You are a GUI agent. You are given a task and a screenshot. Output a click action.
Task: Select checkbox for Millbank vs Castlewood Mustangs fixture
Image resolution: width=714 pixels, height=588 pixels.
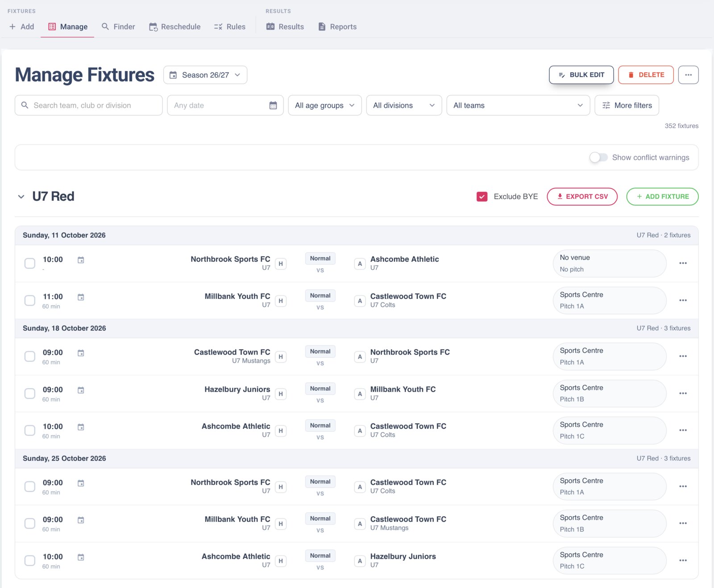(30, 523)
